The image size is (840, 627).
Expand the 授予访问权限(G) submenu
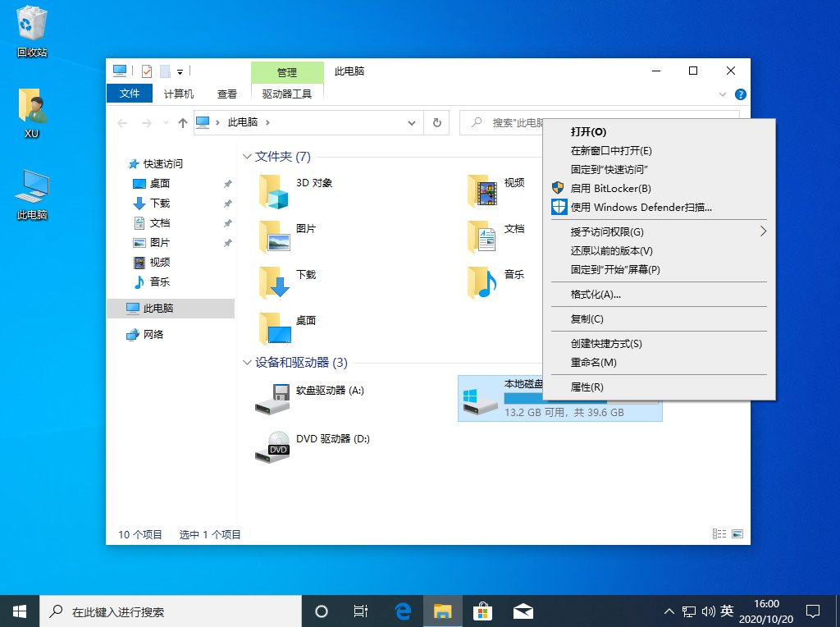[659, 231]
